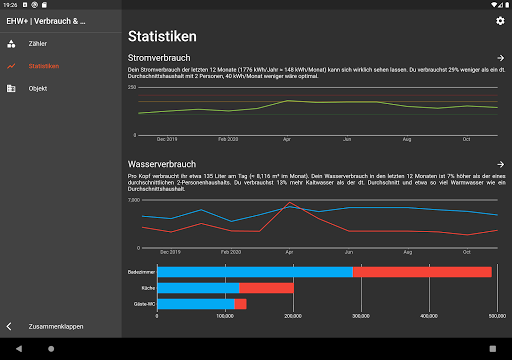Image resolution: width=512 pixels, height=360 pixels.
Task: Click the red Küche warm water bar
Action: click(x=267, y=288)
